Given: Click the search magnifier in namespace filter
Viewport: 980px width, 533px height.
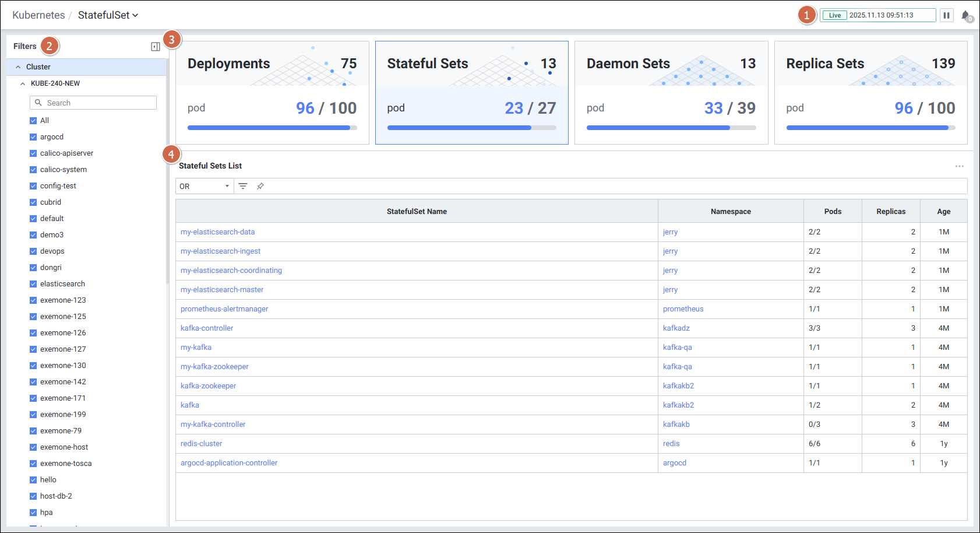Looking at the screenshot, I should pos(38,103).
